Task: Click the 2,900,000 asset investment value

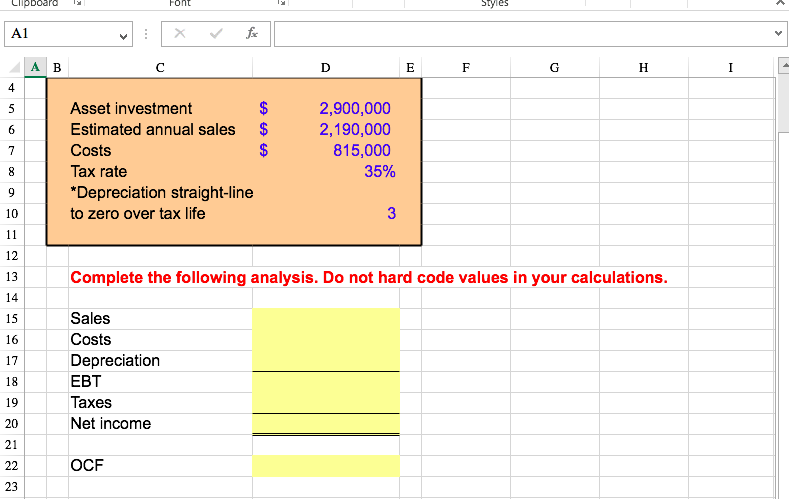Action: click(x=355, y=108)
